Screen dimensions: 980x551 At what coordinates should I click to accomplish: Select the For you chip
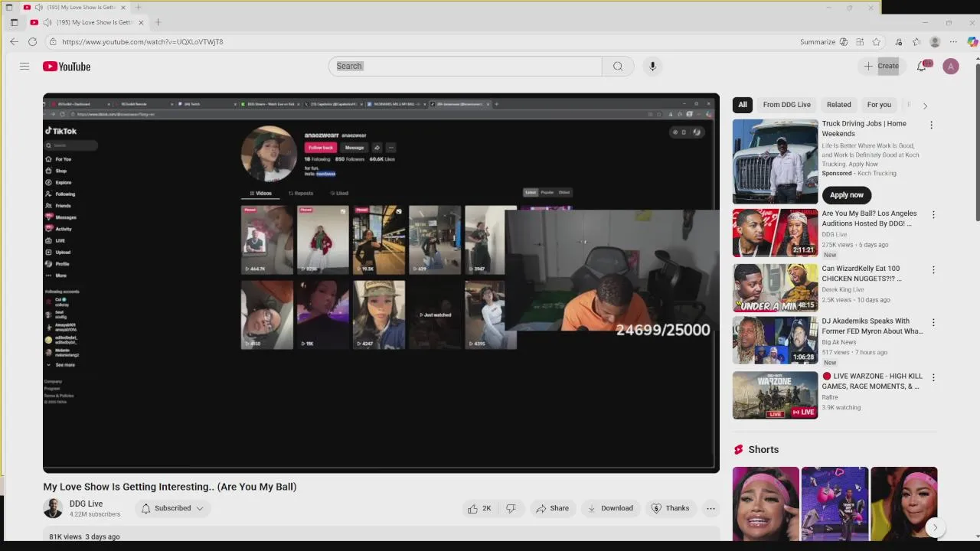[879, 105]
